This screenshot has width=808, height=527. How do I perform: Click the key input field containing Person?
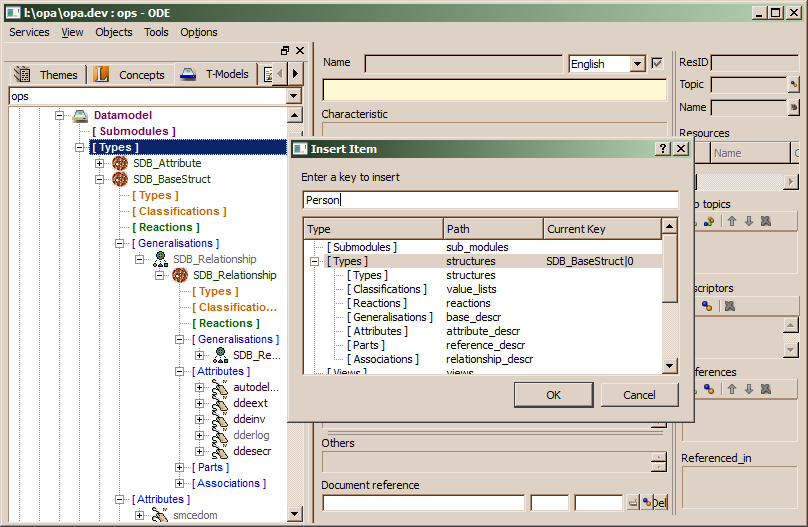(490, 200)
